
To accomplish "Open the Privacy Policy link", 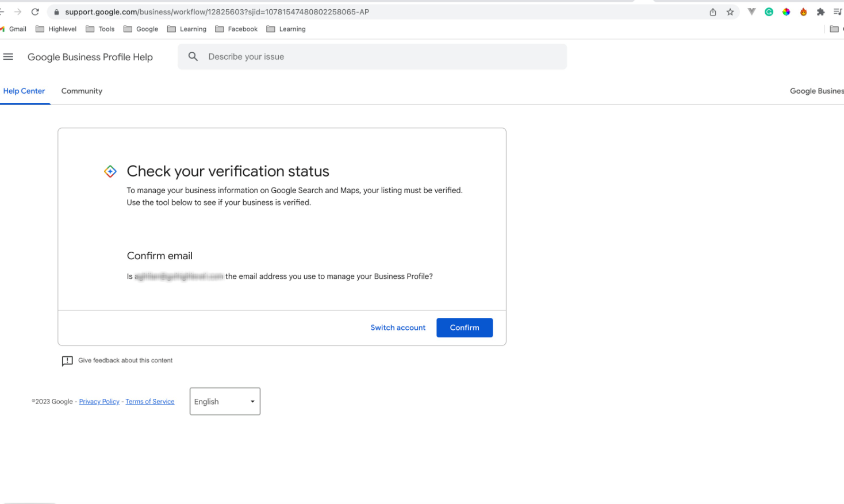I will point(99,402).
